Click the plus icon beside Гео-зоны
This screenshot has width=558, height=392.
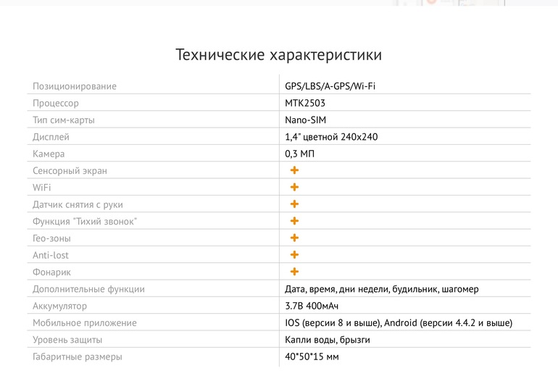click(x=294, y=238)
